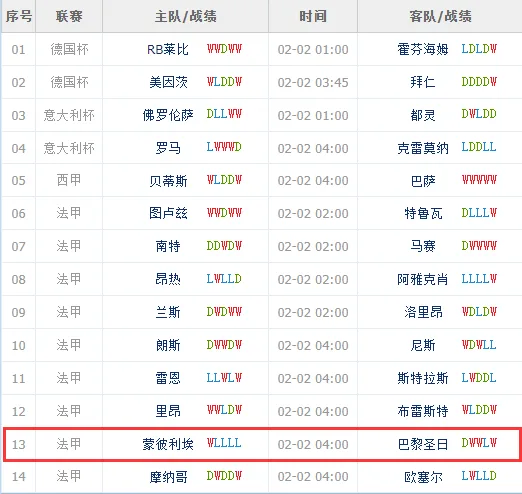Click time 02-02 02:00 in 南特 row
The image size is (522, 494).
tap(313, 246)
